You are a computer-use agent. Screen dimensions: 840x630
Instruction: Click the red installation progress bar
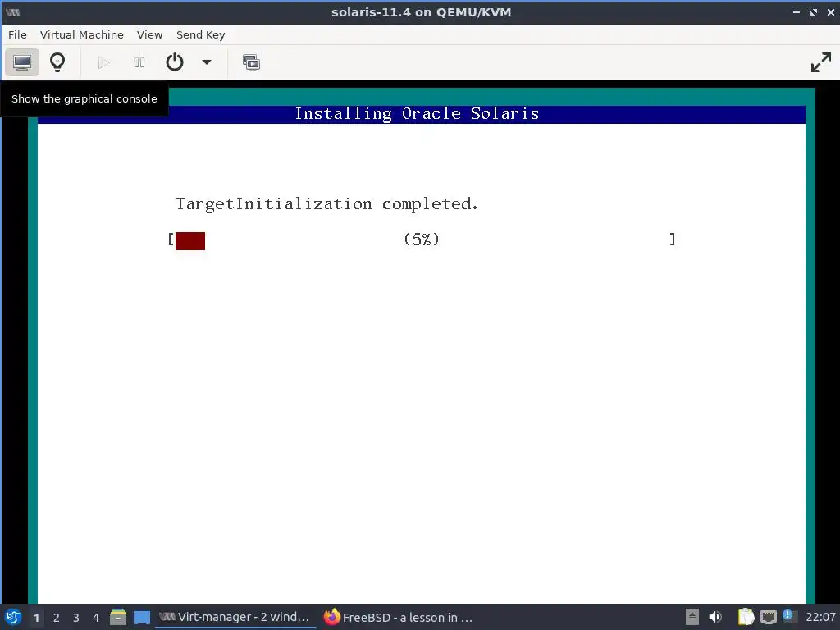(x=190, y=240)
